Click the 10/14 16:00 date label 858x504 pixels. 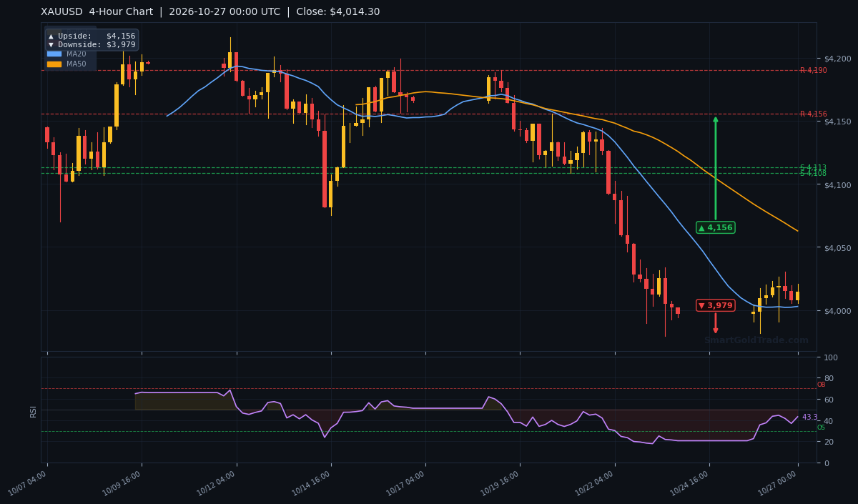click(x=312, y=483)
